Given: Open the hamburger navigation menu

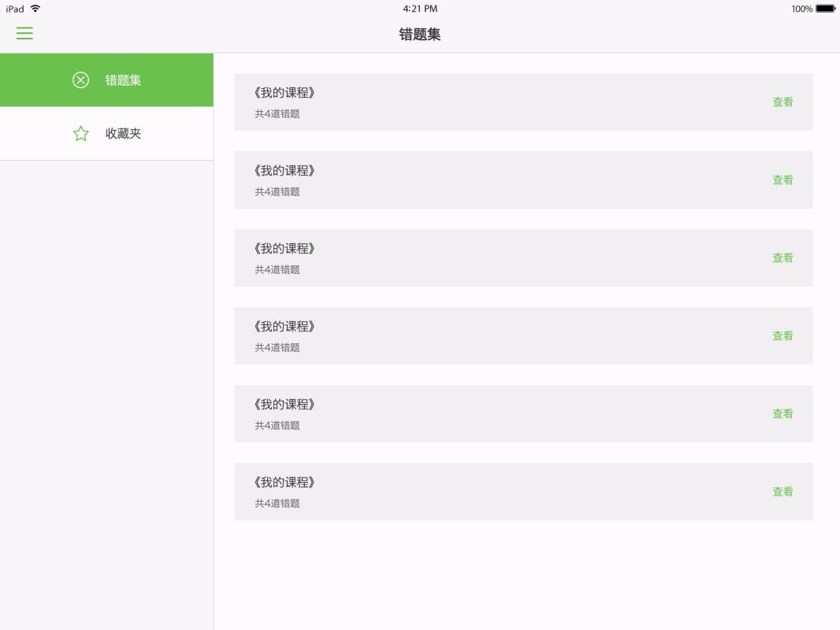Looking at the screenshot, I should pyautogui.click(x=24, y=33).
